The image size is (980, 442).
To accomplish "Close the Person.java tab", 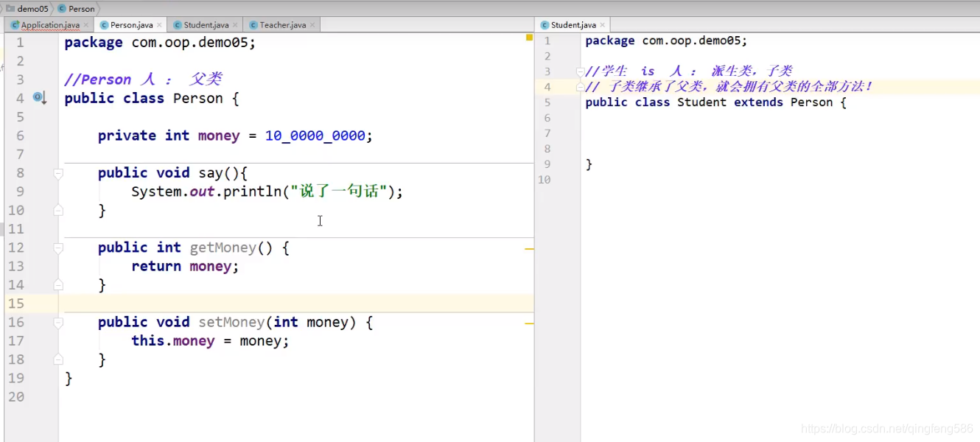I will [159, 25].
